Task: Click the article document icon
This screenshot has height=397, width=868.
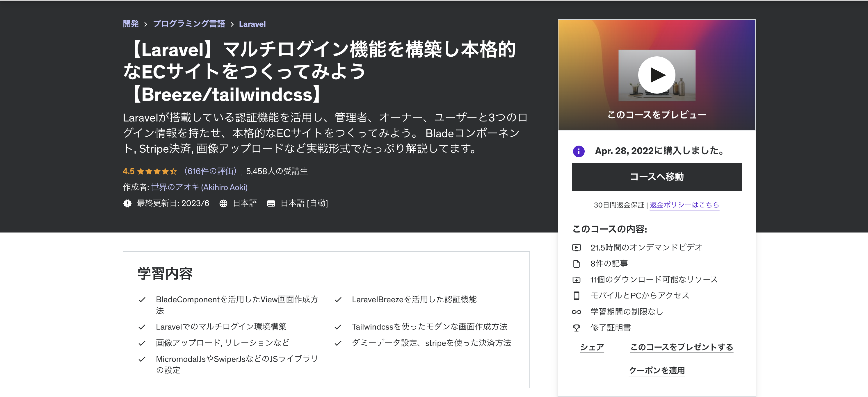Action: click(576, 264)
